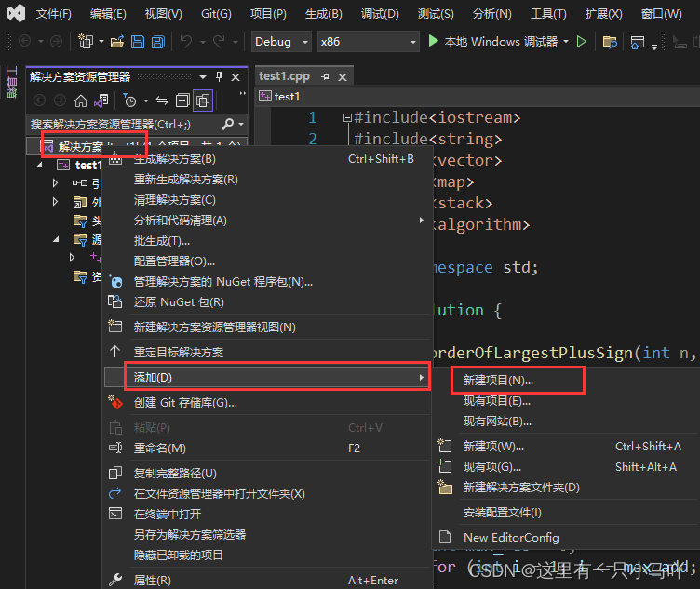Open the 调试(D) menu
Screen dimensions: 700x589
(x=380, y=14)
